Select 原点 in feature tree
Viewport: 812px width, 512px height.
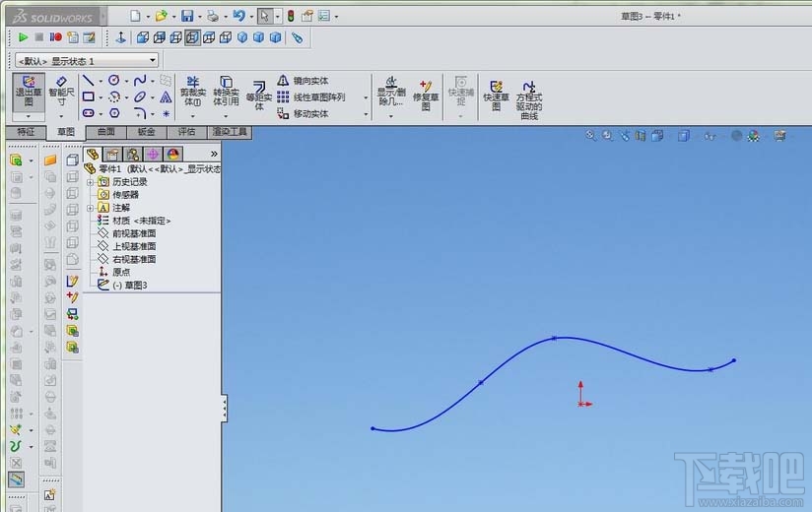coord(121,272)
